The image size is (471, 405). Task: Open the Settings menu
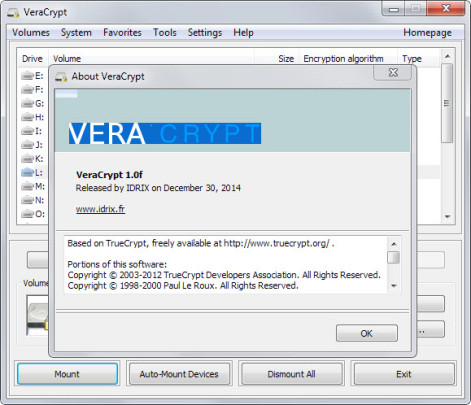(x=205, y=33)
